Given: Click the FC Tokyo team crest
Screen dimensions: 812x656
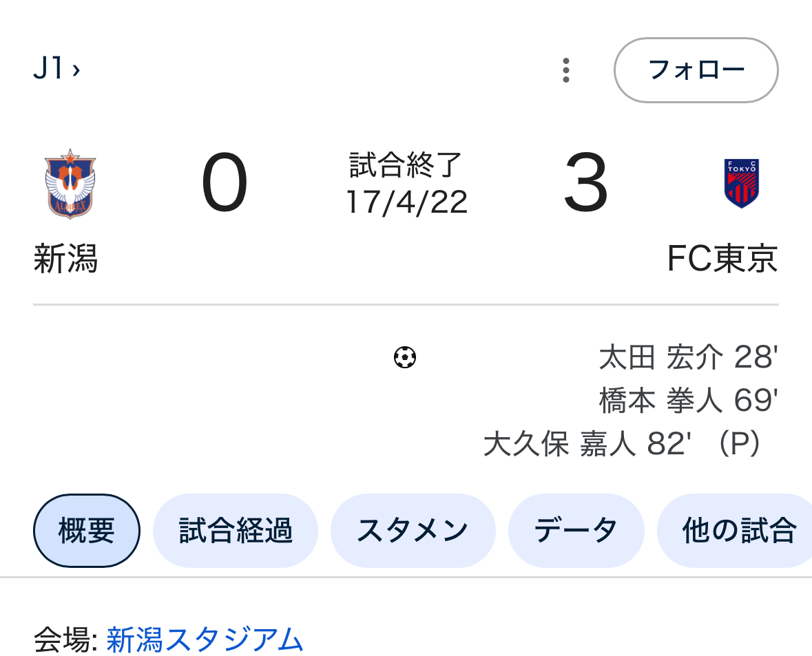Looking at the screenshot, I should [x=741, y=184].
